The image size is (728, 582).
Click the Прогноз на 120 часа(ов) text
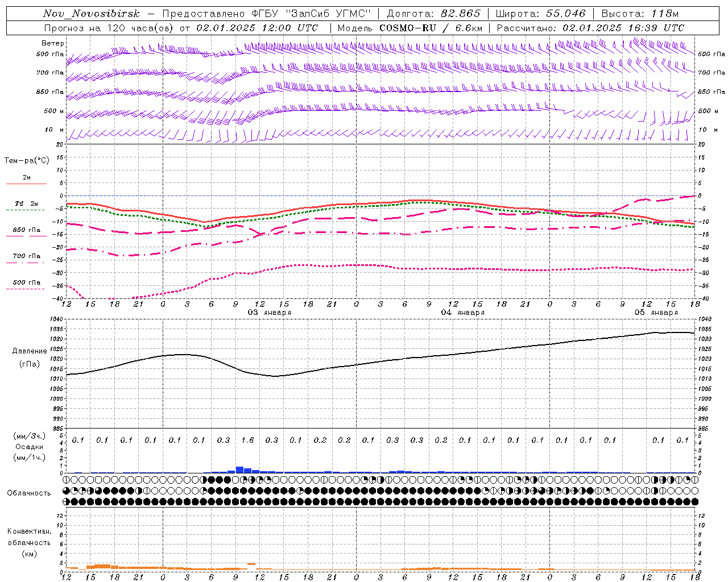click(x=109, y=28)
